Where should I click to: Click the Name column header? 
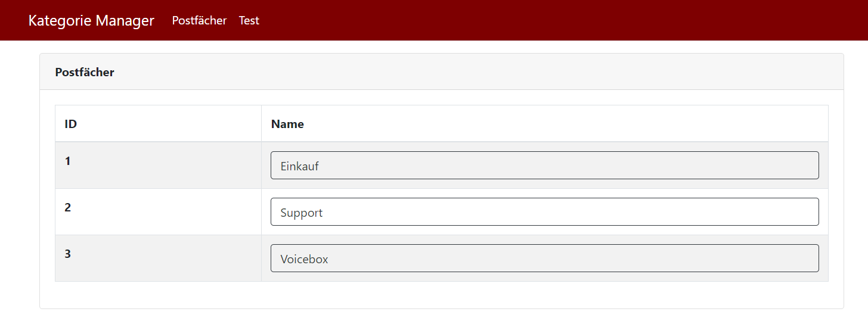click(x=287, y=124)
